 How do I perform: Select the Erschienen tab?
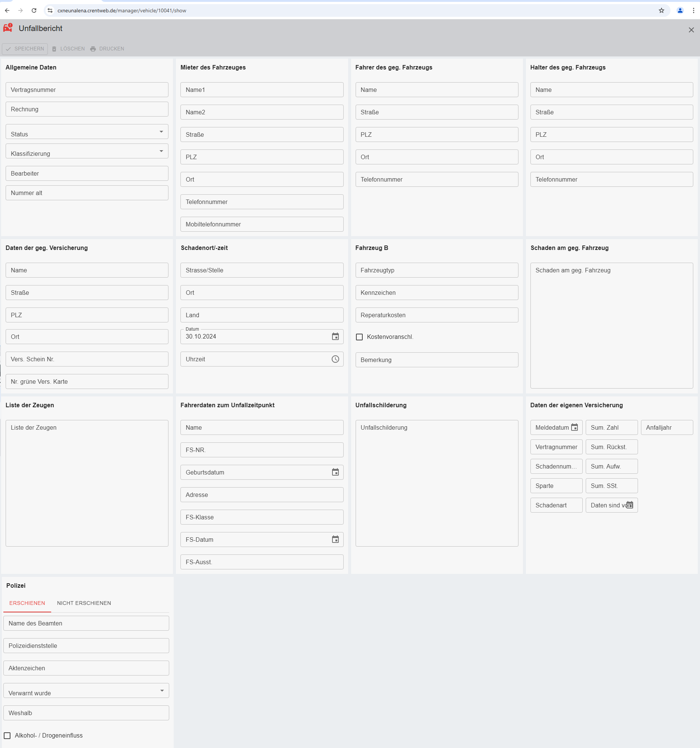point(27,603)
